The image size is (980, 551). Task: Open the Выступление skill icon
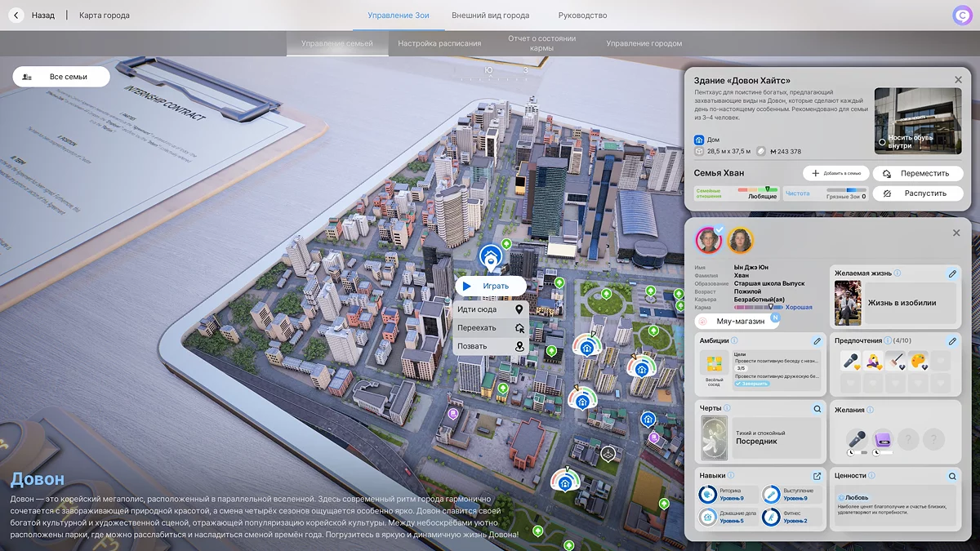coord(771,494)
